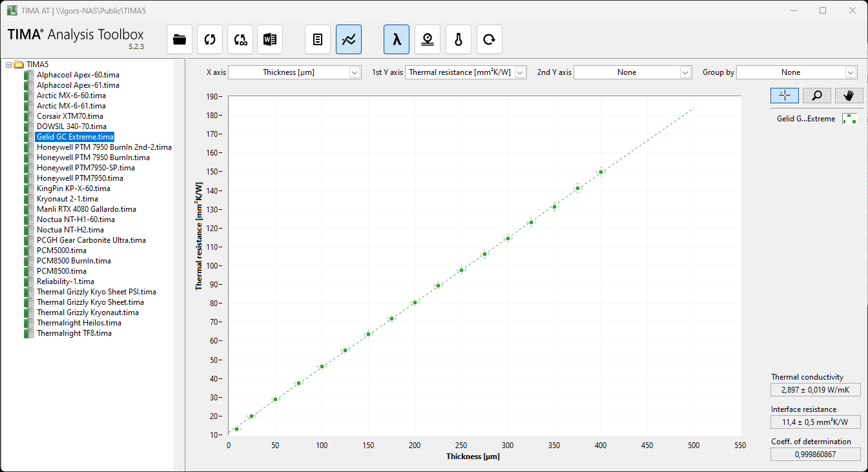This screenshot has width=868, height=472.
Task: Export to Word document icon
Action: coord(270,39)
